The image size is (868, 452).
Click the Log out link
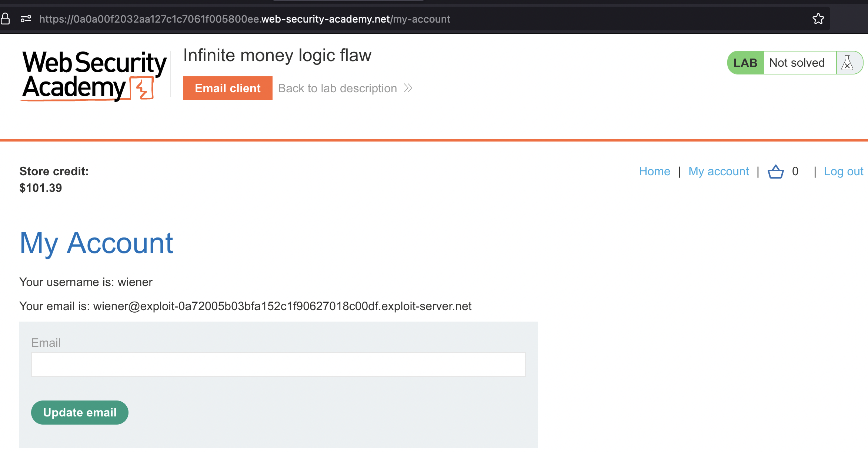click(843, 171)
